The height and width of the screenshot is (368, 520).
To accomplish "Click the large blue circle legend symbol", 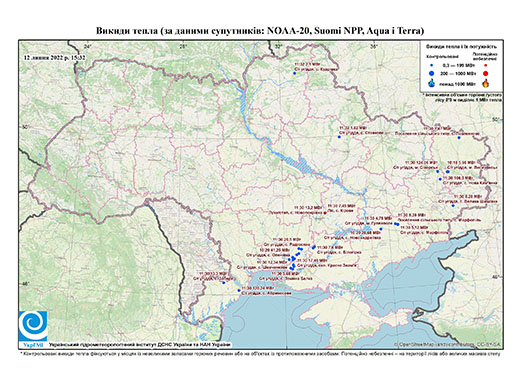I will coord(432,73).
